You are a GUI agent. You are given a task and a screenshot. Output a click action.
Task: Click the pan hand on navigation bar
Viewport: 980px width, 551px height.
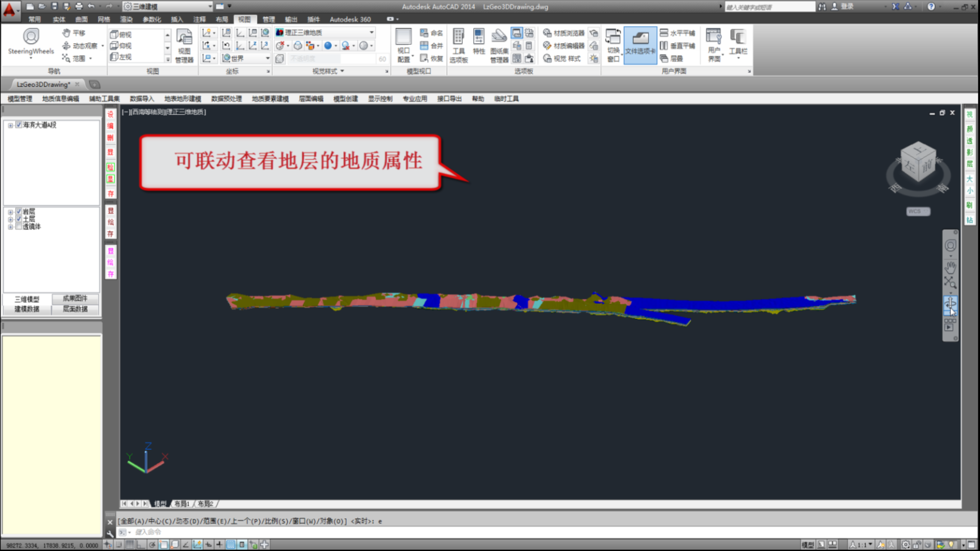click(950, 267)
